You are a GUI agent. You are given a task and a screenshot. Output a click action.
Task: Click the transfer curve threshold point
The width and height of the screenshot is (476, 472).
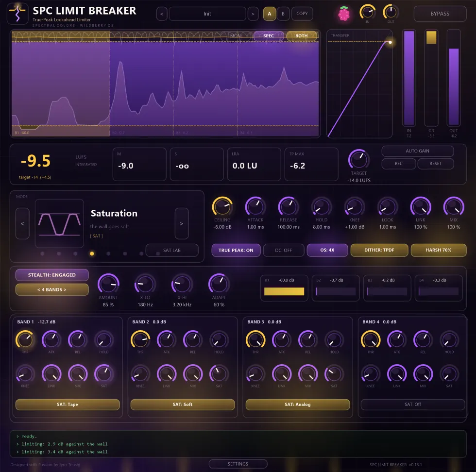[390, 42]
